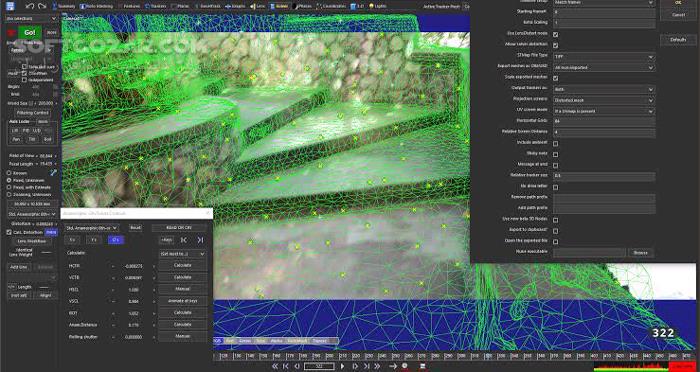
Task: Enable the Include ambient checkbox
Action: click(555, 144)
